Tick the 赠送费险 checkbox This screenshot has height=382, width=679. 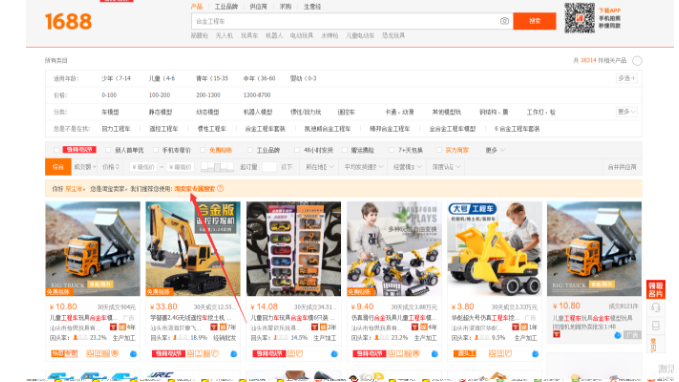coord(345,150)
